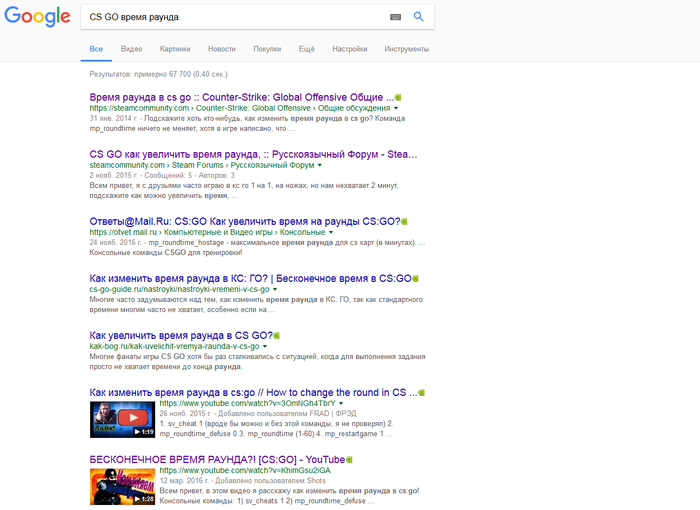Open the 'Ещё' menu

pos(307,49)
